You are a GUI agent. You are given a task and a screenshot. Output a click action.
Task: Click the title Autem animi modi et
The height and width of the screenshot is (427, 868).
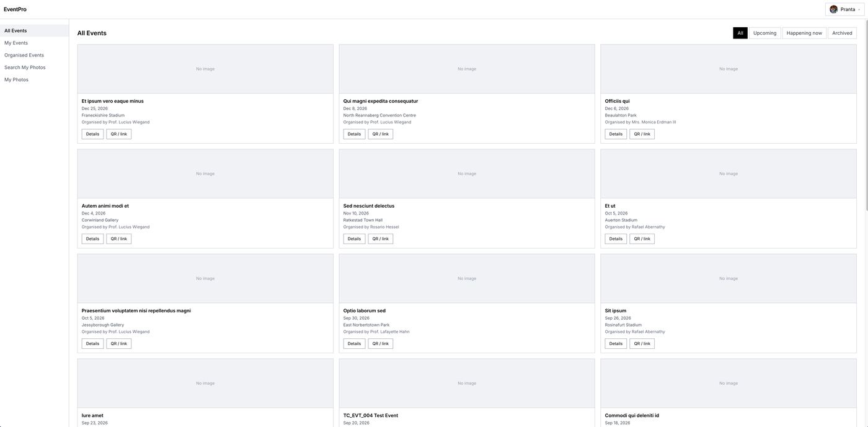pos(105,206)
